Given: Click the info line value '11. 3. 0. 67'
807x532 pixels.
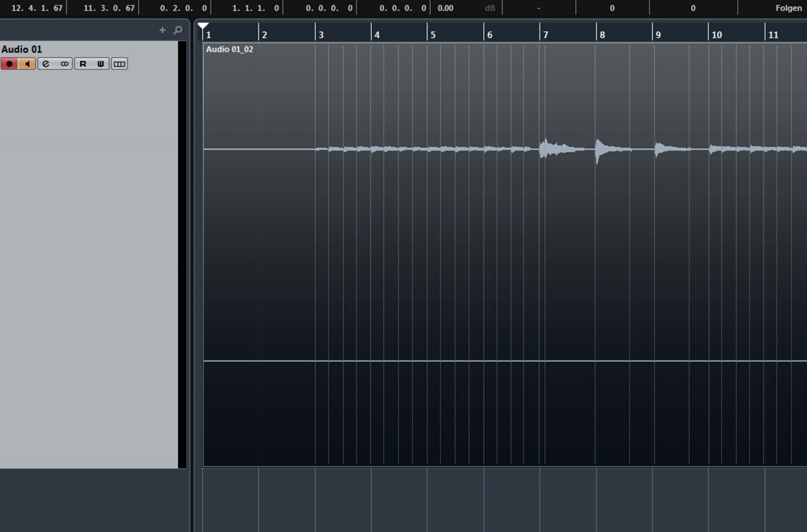Looking at the screenshot, I should (x=109, y=8).
